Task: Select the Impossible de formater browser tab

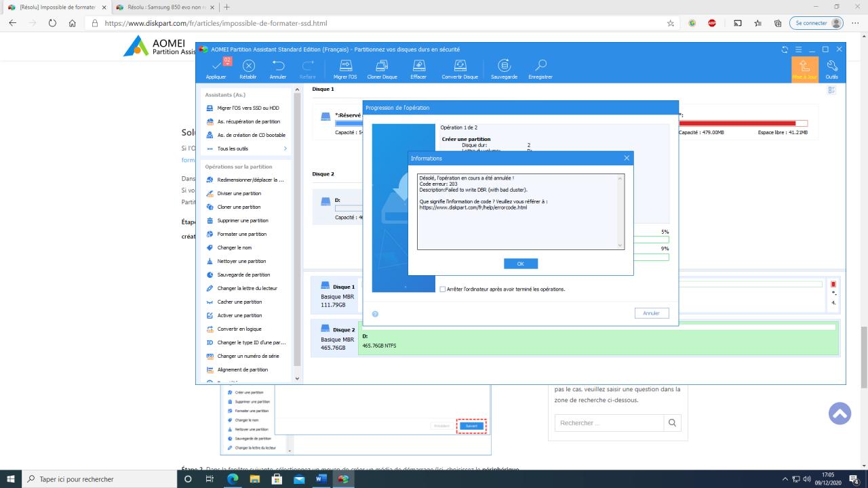Action: (x=58, y=7)
